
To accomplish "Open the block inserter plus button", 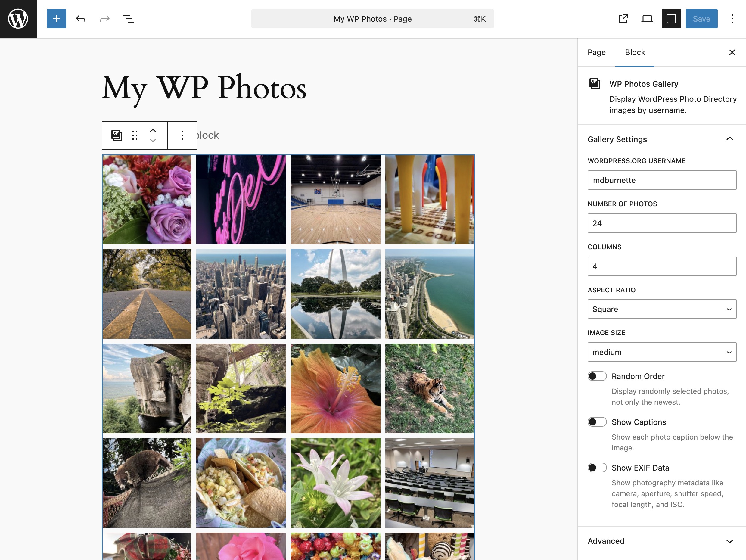I will [56, 19].
